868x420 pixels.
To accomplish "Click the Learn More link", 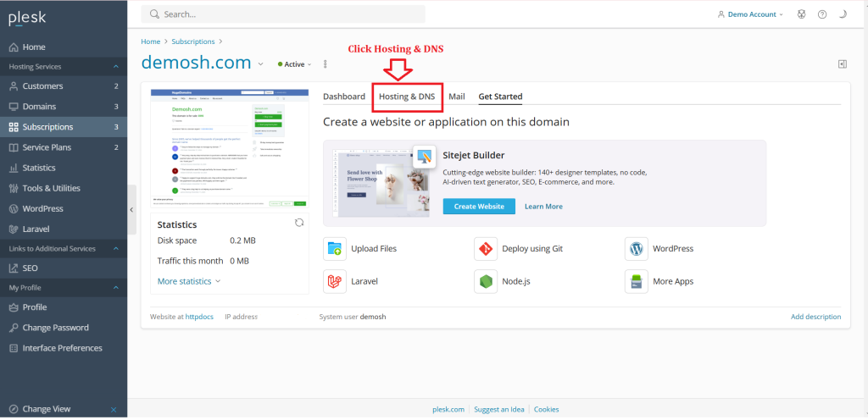I will click(543, 206).
